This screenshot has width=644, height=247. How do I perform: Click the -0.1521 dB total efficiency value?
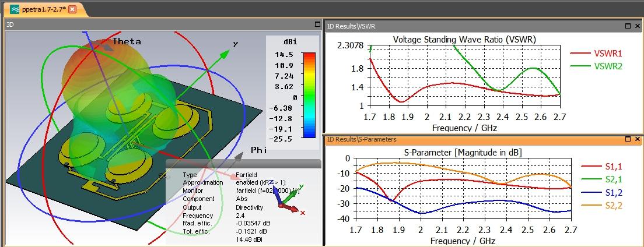pos(251,232)
